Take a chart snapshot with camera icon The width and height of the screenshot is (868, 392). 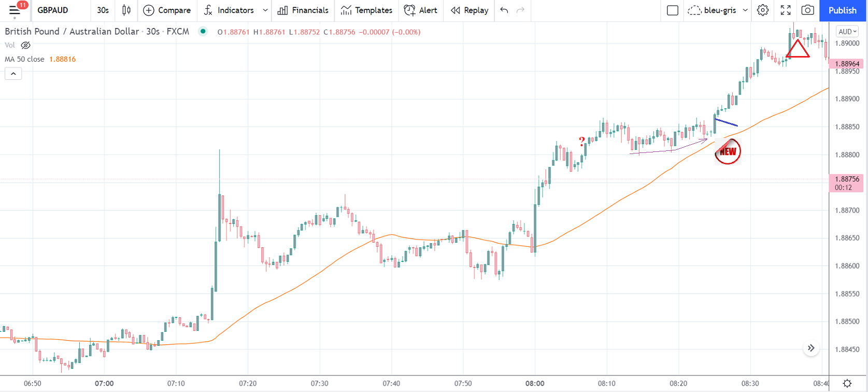point(807,10)
